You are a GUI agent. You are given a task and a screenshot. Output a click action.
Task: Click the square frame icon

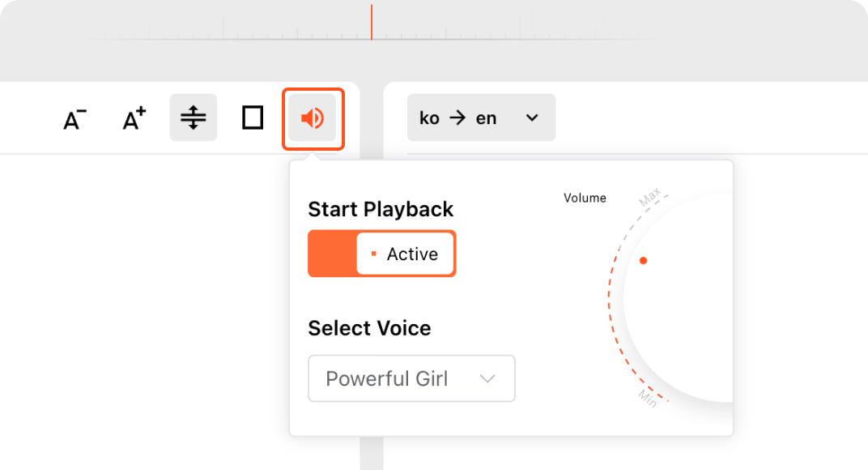[253, 118]
